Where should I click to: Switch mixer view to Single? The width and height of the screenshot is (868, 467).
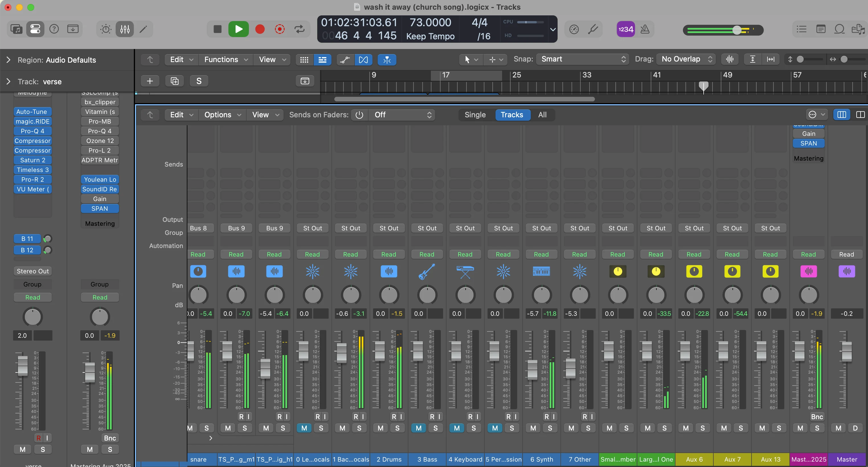pos(475,115)
